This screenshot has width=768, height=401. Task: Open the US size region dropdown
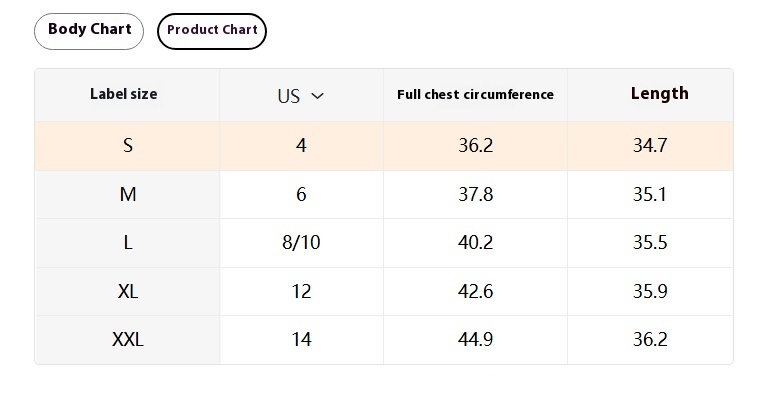pyautogui.click(x=301, y=95)
